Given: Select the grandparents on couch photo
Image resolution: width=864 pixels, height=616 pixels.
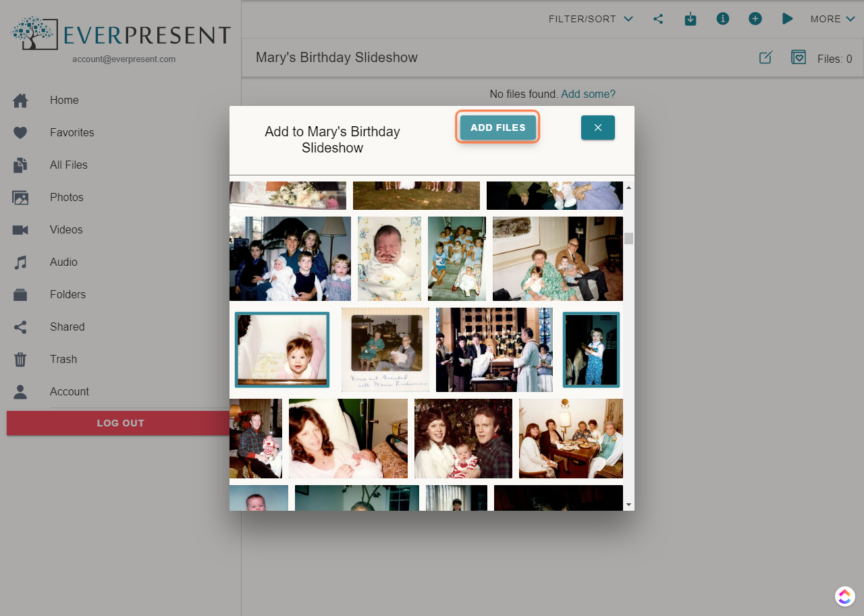Looking at the screenshot, I should click(558, 258).
